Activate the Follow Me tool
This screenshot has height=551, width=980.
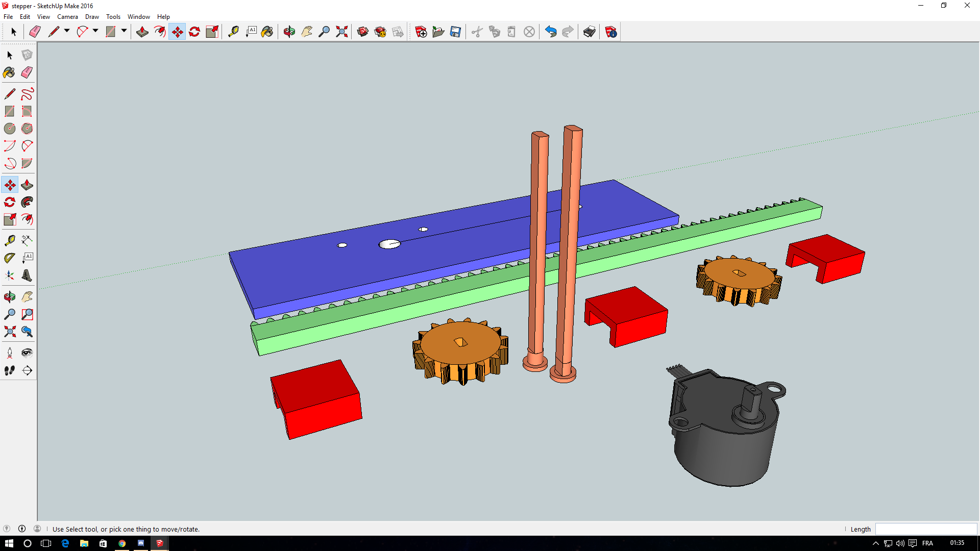[x=27, y=202]
